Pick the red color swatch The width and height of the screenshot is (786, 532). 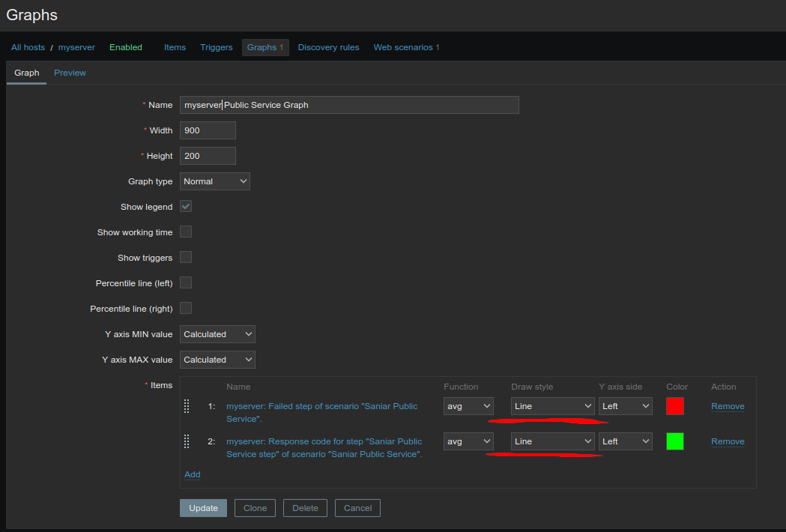[x=675, y=406]
